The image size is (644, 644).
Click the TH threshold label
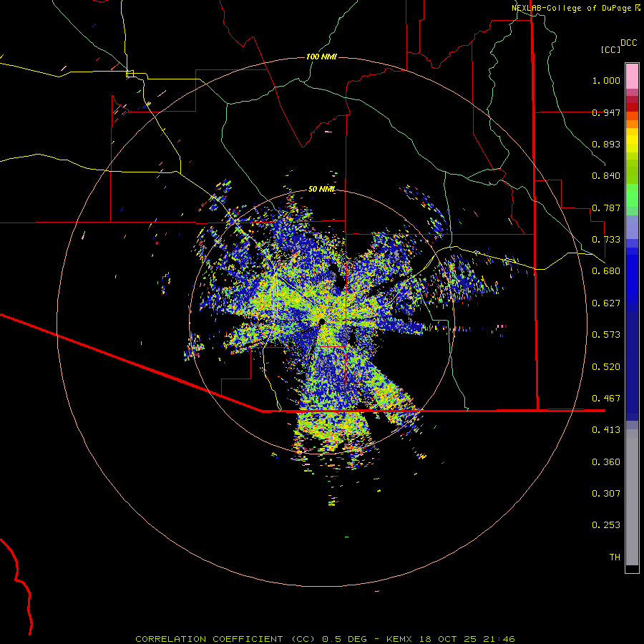[x=615, y=557]
